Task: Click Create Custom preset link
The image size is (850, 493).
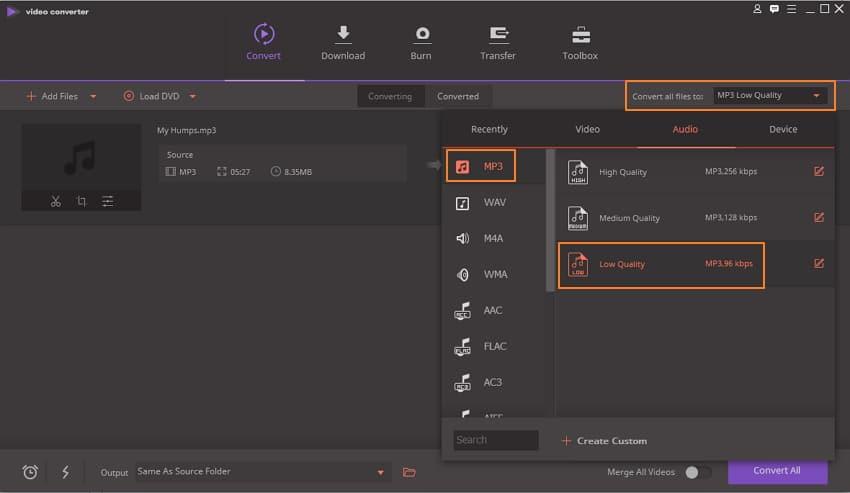Action: [x=604, y=440]
